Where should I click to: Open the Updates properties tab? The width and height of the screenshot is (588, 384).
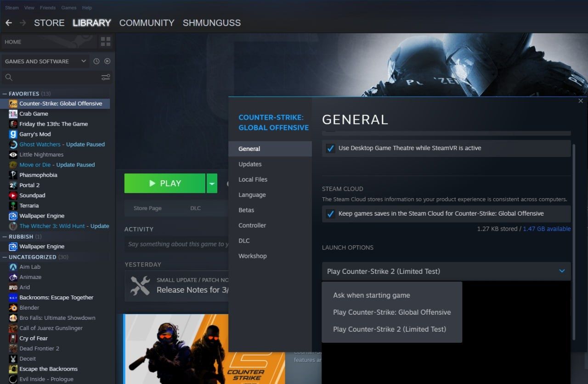tap(270, 164)
